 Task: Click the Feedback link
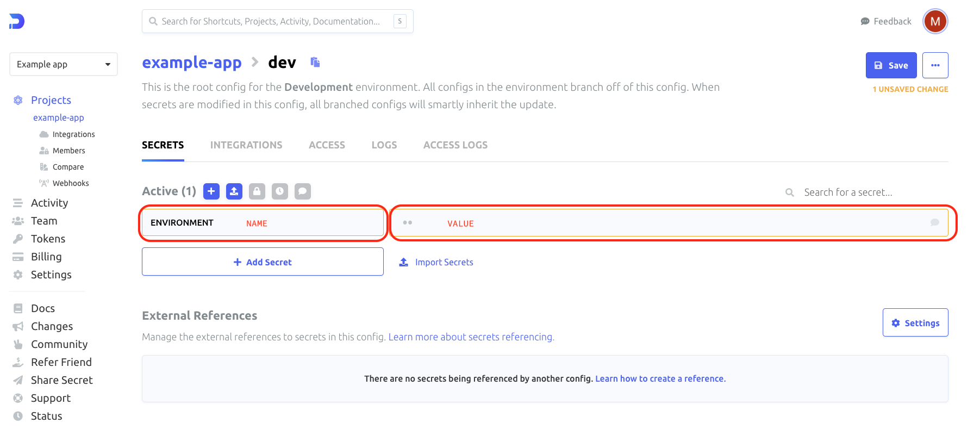886,21
